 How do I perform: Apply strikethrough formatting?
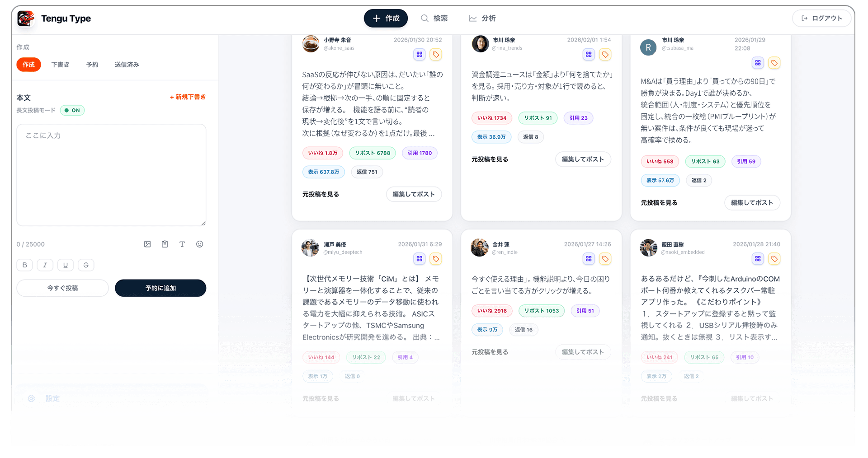coord(86,265)
